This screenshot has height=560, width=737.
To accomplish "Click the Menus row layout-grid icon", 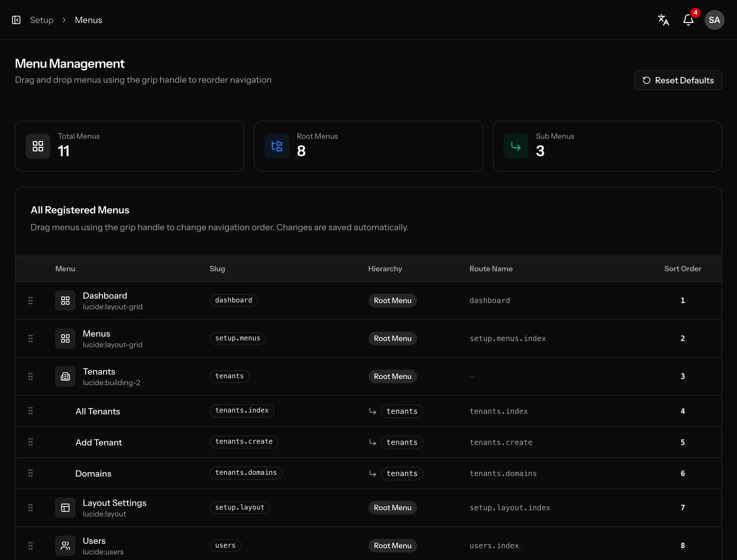I will (x=65, y=338).
